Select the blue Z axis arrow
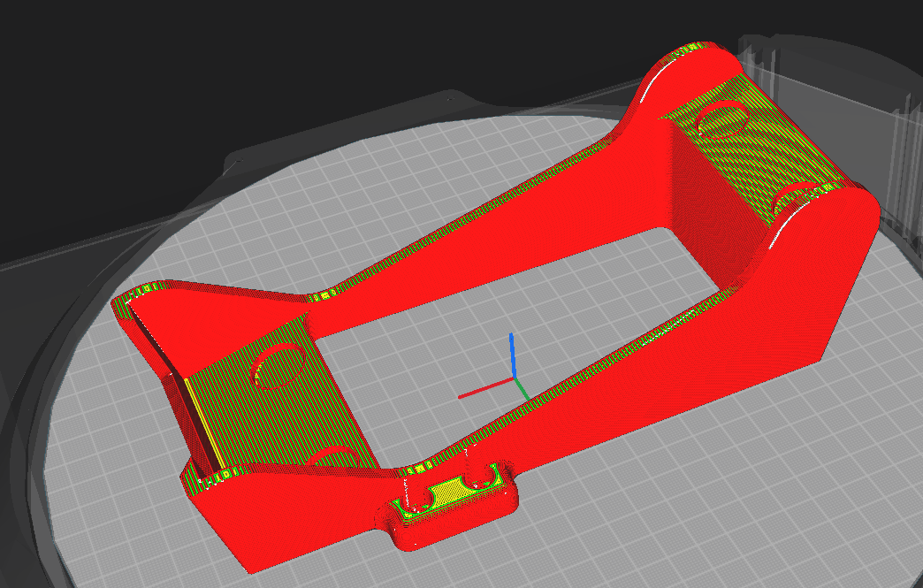The image size is (923, 588). 513,355
